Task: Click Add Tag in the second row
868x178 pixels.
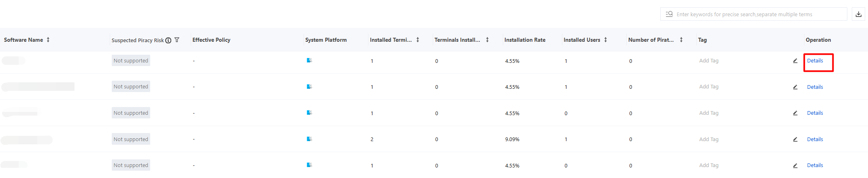Action: click(709, 87)
